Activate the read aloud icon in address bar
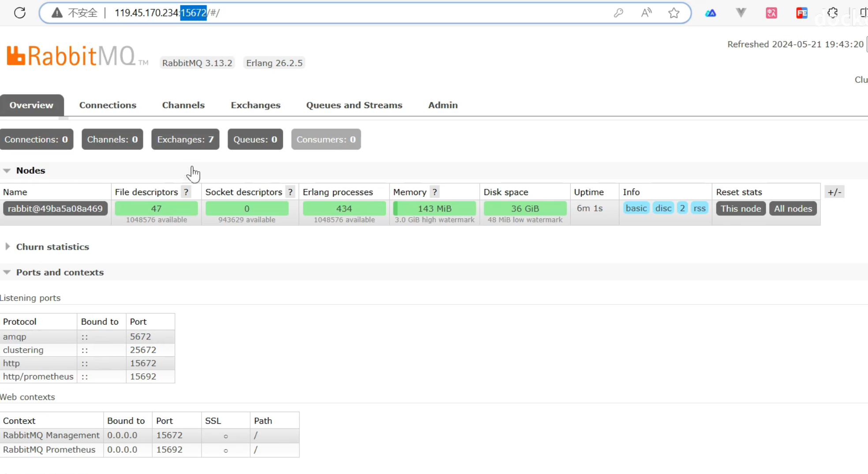 pyautogui.click(x=646, y=13)
